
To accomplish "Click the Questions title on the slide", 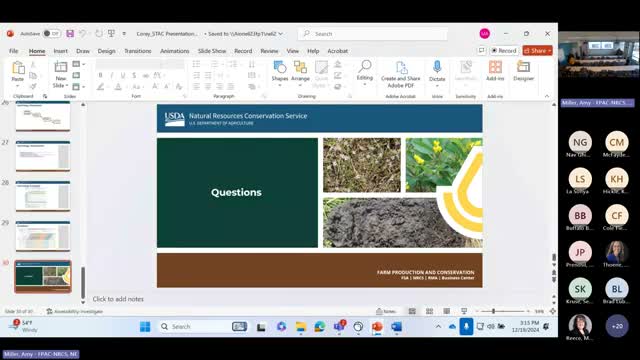I will (x=236, y=192).
